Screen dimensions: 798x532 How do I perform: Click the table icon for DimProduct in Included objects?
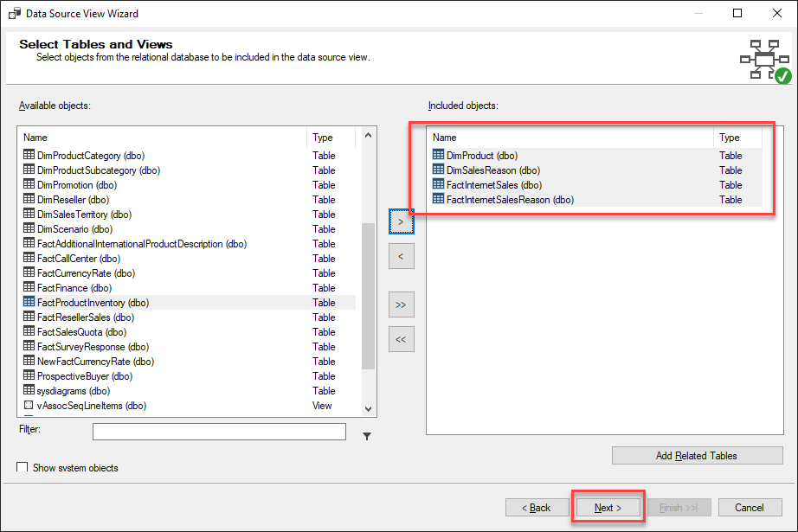coord(436,156)
